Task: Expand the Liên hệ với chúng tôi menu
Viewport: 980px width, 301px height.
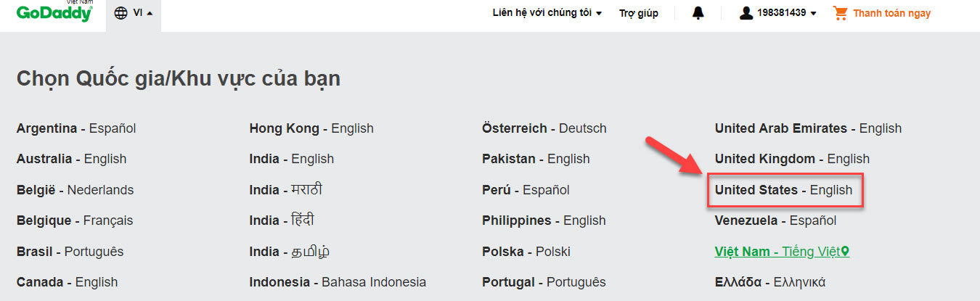Action: coord(547,13)
